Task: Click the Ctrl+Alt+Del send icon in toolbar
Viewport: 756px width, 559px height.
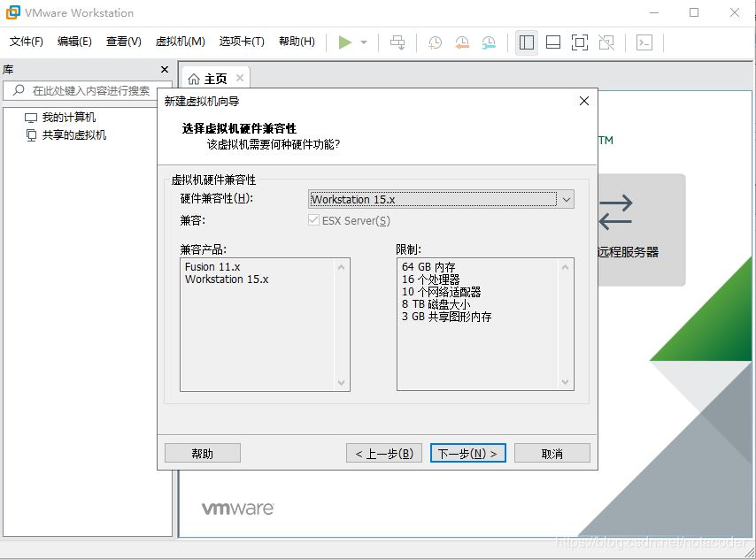Action: tap(397, 42)
